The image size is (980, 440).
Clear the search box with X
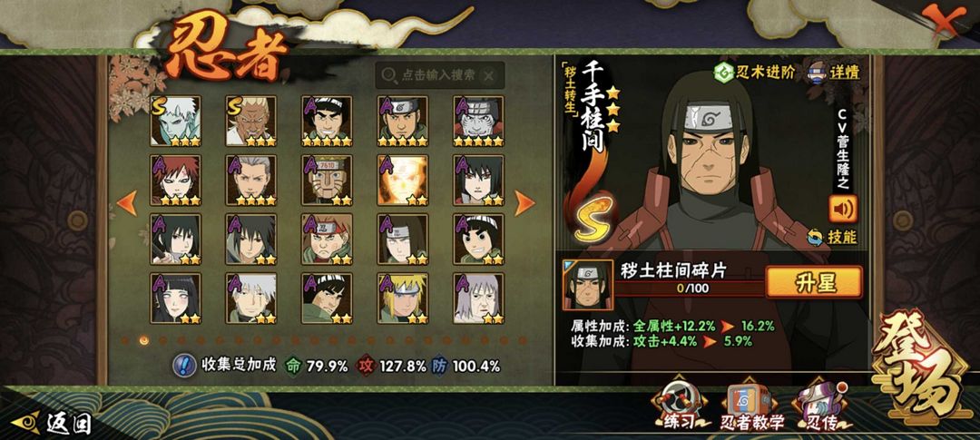489,75
